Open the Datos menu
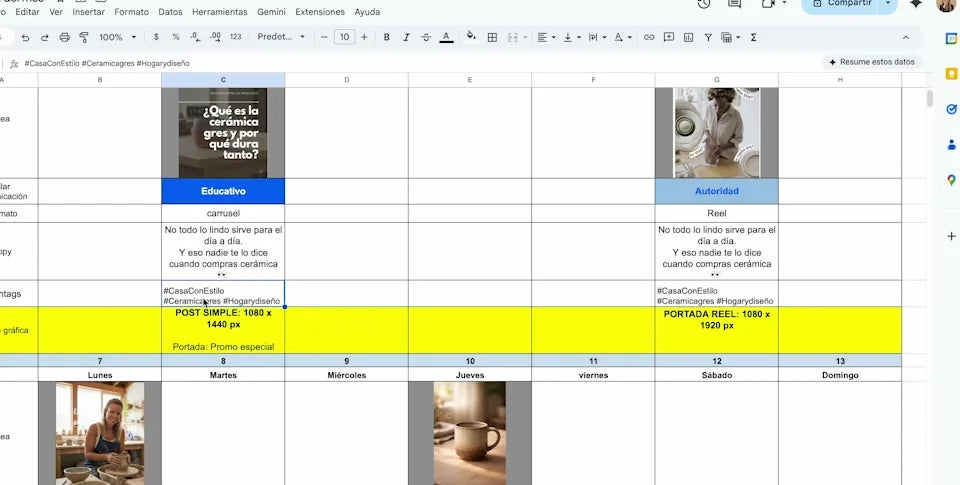Viewport: 960px width, 485px height. pyautogui.click(x=170, y=12)
